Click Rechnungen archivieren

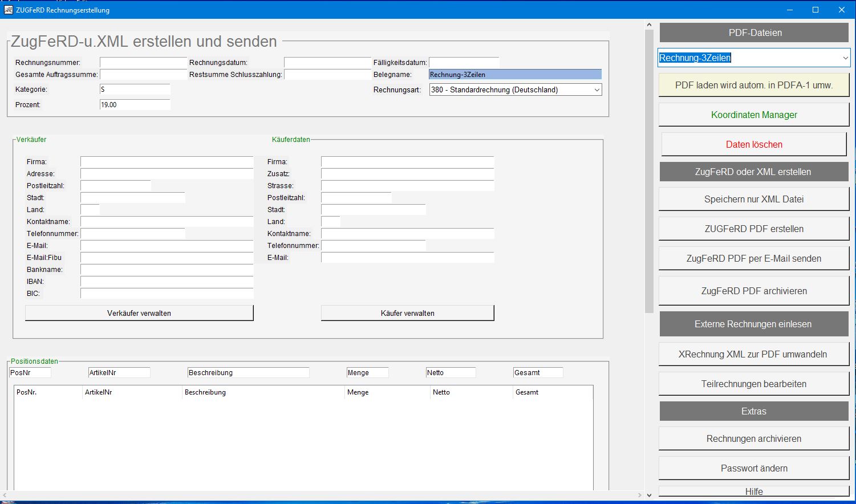[x=753, y=438]
